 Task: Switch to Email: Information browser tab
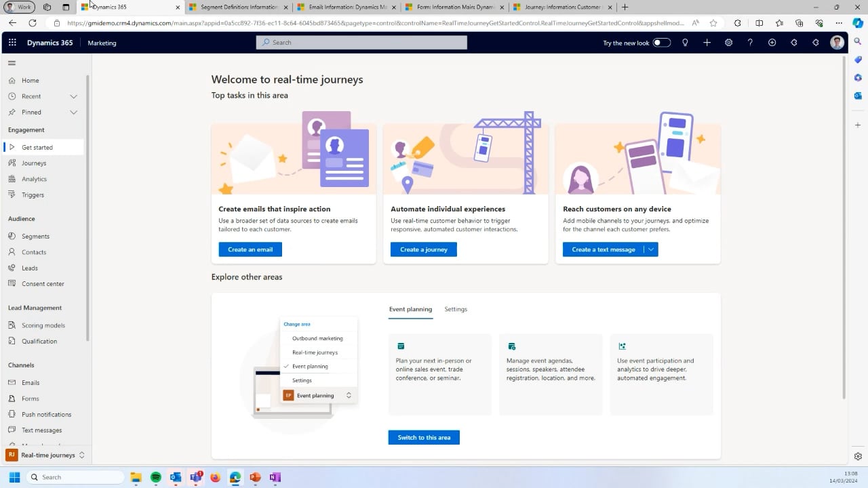(x=346, y=7)
